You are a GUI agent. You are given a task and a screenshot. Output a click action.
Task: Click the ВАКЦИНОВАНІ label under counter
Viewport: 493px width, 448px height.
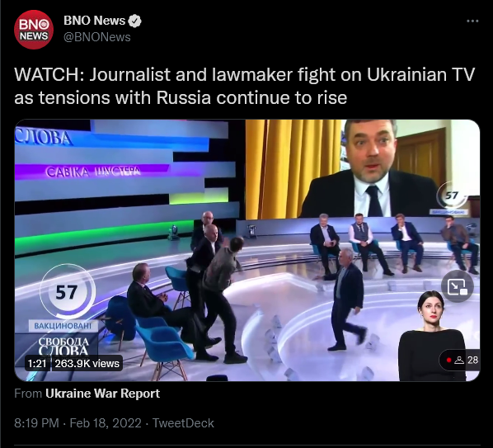(63, 326)
